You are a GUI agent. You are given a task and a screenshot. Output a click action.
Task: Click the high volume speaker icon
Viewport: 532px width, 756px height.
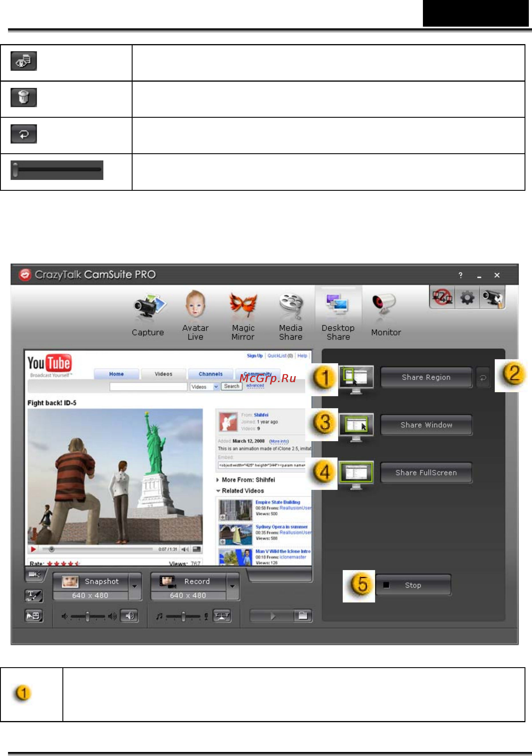112,616
